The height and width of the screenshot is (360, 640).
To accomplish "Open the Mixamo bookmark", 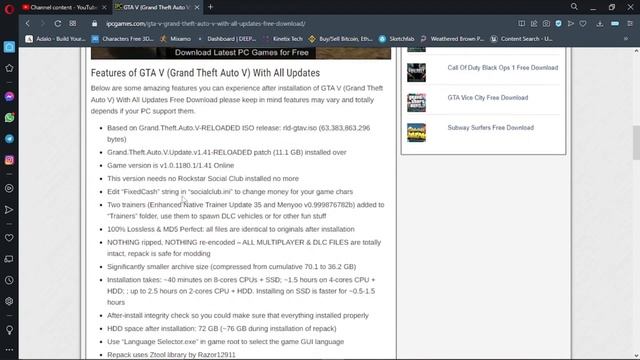I will click(x=176, y=39).
